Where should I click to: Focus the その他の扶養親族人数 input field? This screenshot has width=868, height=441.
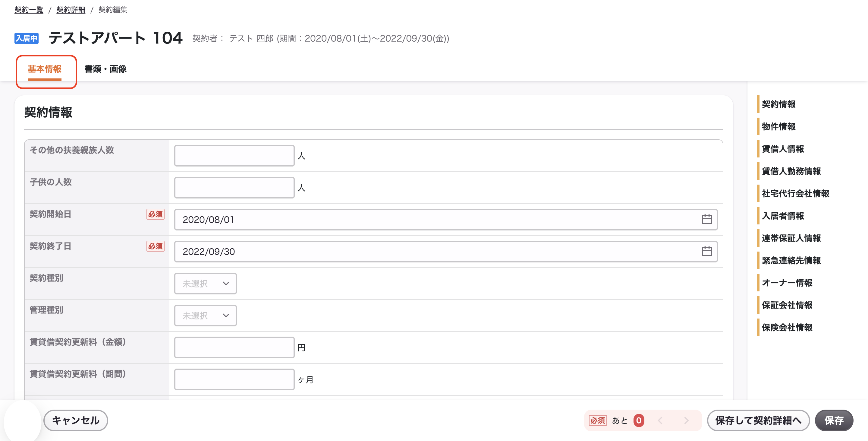click(x=234, y=155)
